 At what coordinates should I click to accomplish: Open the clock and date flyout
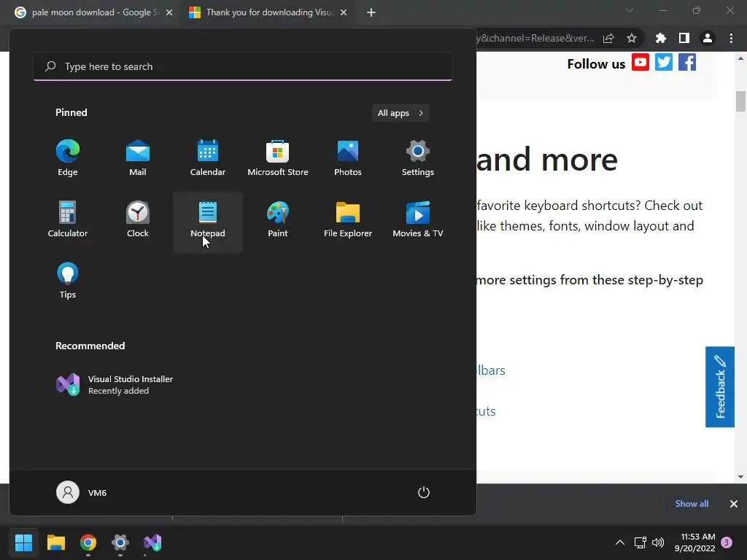tap(694, 542)
